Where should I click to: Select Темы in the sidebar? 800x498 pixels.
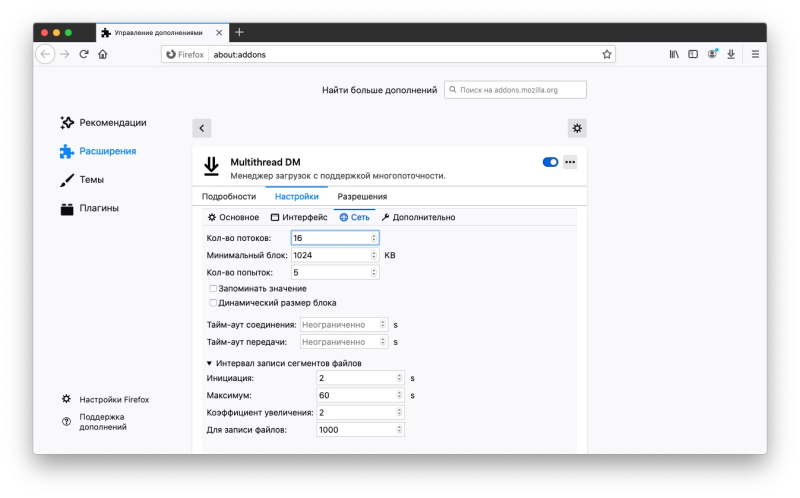click(x=92, y=180)
